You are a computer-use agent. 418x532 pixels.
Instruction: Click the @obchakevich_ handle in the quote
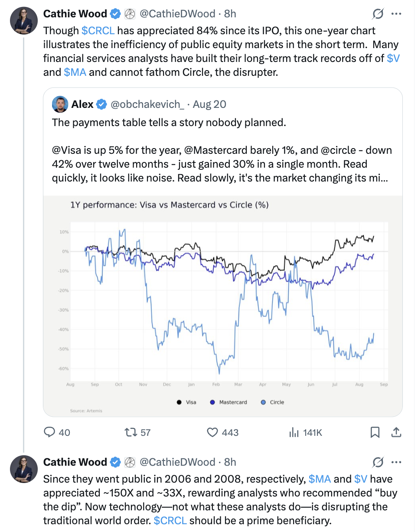(148, 104)
